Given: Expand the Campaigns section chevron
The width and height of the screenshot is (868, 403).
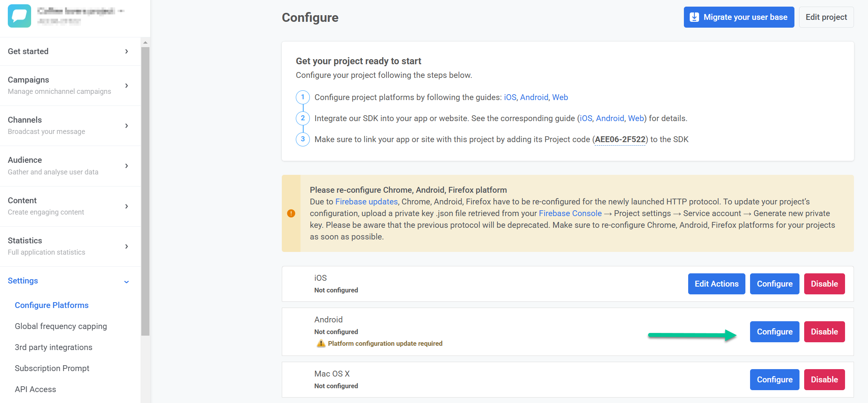Looking at the screenshot, I should [x=127, y=86].
